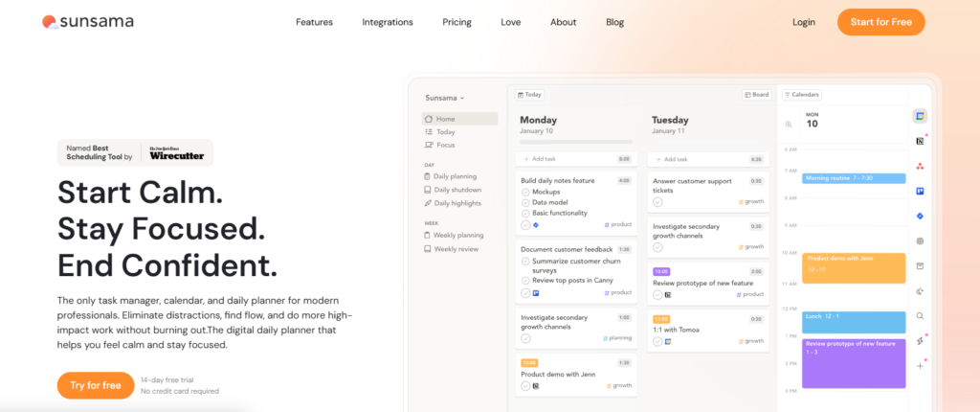Open the Notion integration icon in right sidebar
Screen dimensions: 980x412
[920, 141]
